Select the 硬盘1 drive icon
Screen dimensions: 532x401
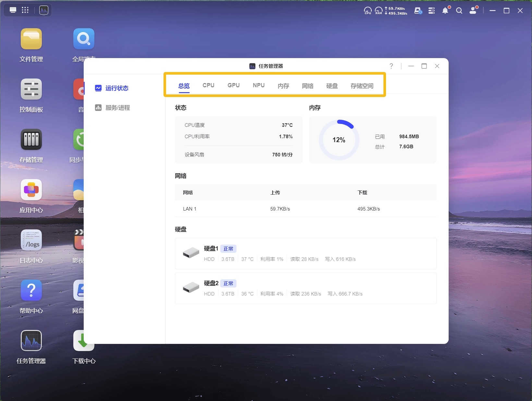(191, 253)
